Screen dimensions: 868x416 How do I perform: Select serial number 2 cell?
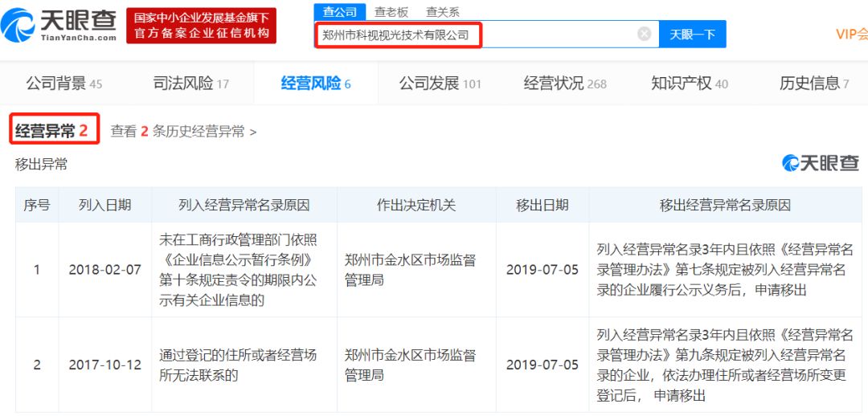tap(36, 365)
